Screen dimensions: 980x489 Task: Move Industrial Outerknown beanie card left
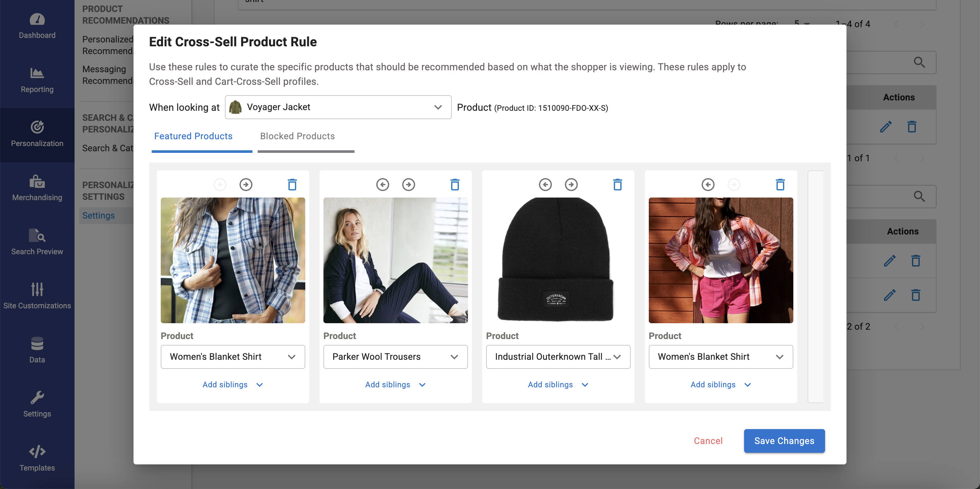click(545, 185)
